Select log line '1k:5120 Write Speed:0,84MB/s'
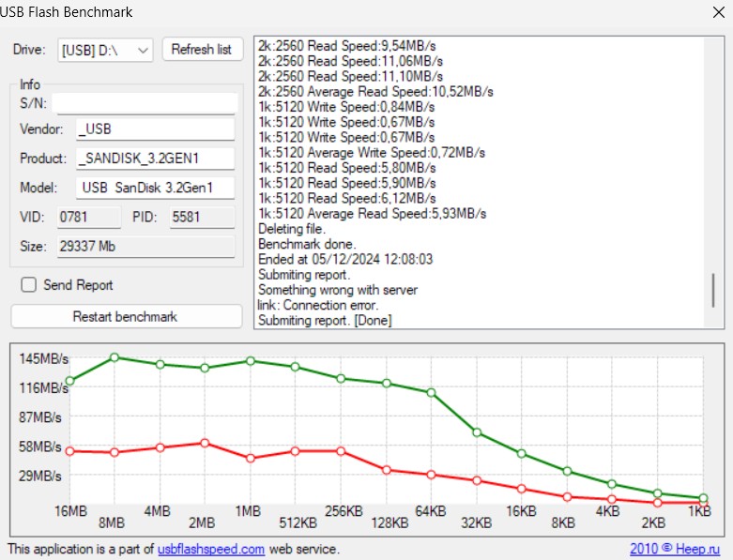 click(x=346, y=107)
